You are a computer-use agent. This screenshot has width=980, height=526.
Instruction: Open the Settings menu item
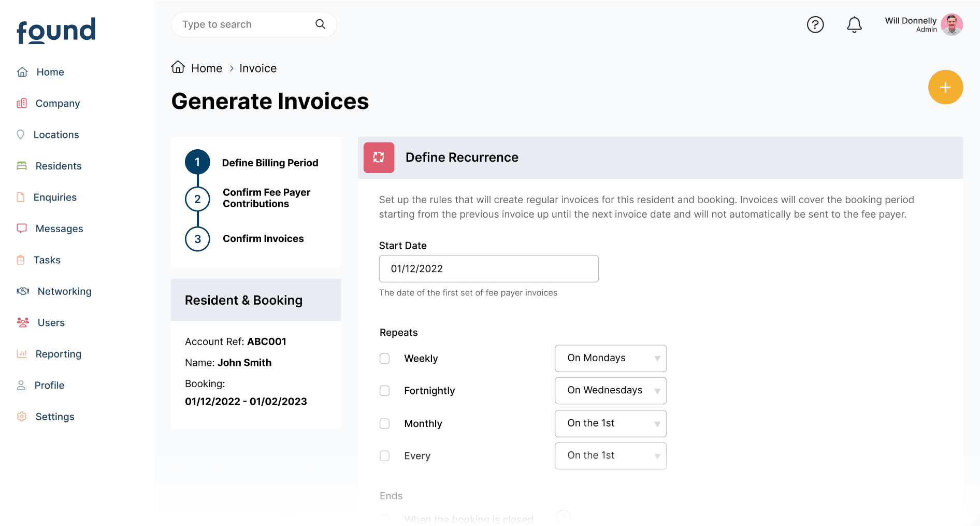pos(54,416)
